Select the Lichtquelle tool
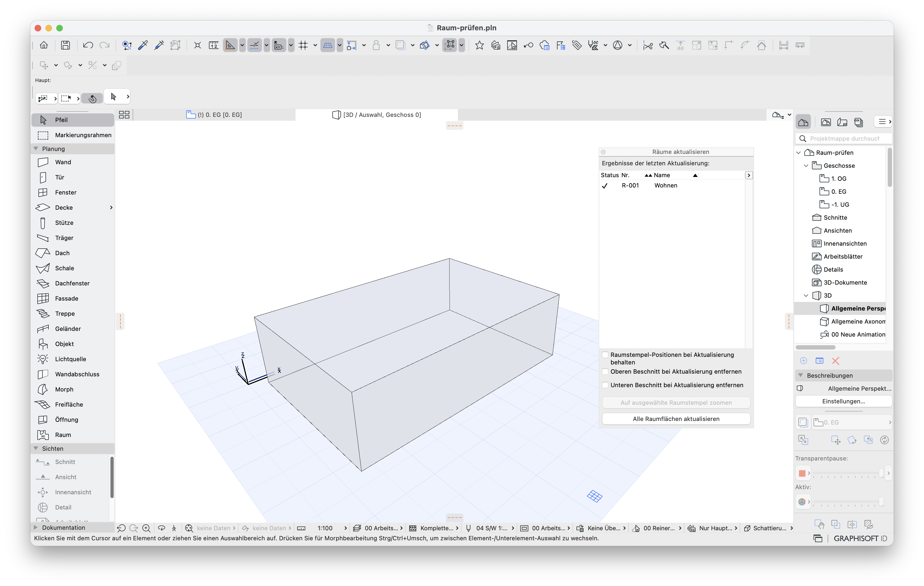924x586 pixels. click(73, 359)
